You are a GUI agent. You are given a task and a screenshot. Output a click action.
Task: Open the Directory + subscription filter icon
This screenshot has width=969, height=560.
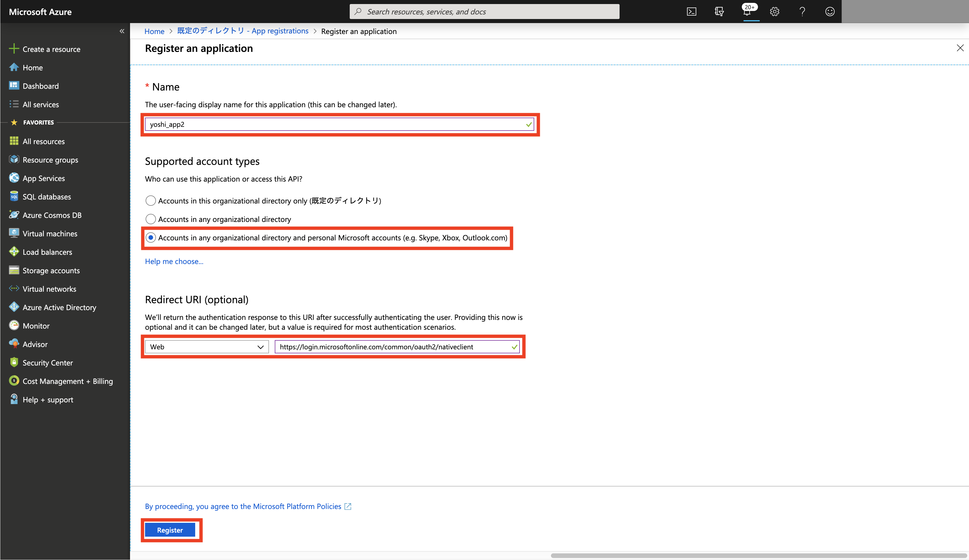719,12
